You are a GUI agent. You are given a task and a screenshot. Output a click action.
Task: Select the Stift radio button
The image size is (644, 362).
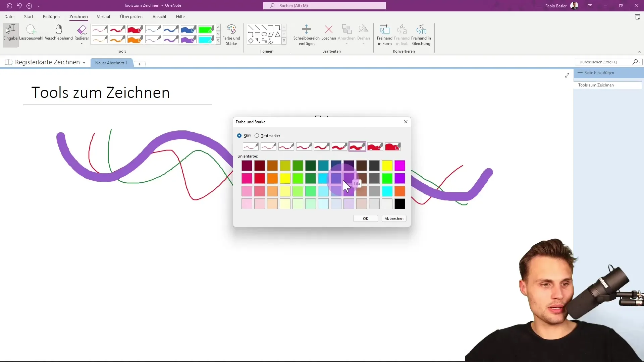(x=239, y=136)
